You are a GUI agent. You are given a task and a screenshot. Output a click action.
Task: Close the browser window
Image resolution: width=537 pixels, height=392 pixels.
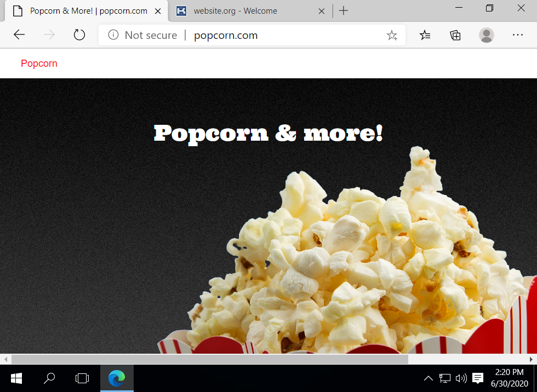521,8
